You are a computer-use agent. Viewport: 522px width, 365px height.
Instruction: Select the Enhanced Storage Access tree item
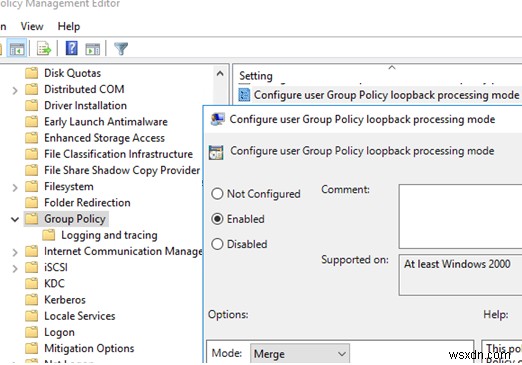coord(104,138)
